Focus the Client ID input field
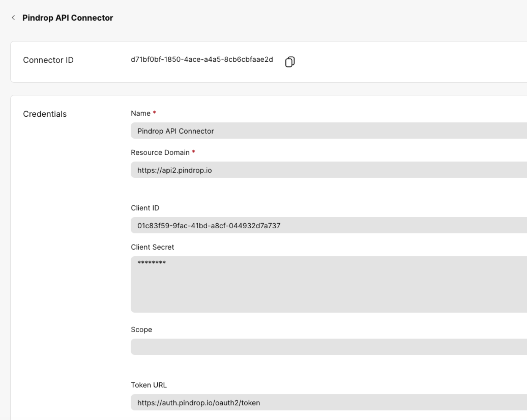Image resolution: width=527 pixels, height=420 pixels. (329, 225)
